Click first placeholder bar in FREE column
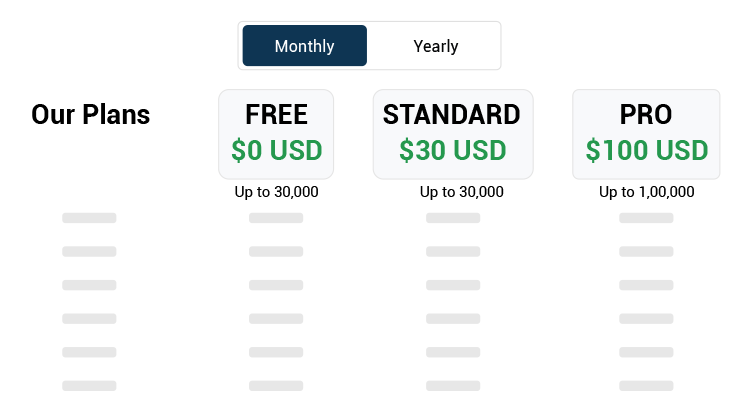Viewport: 739px width, 415px height. (276, 218)
